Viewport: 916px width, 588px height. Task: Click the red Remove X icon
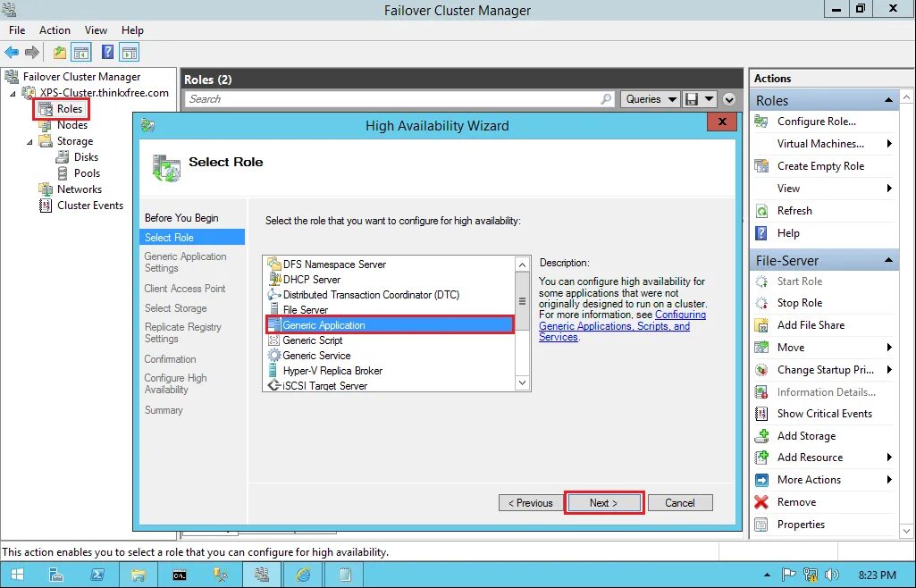coord(761,502)
